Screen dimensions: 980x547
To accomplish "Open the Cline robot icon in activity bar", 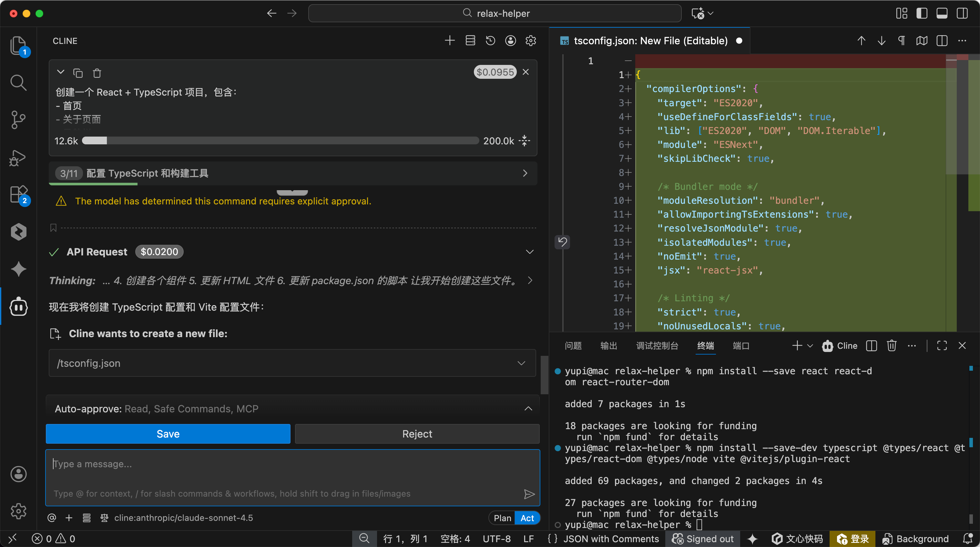I will [18, 306].
